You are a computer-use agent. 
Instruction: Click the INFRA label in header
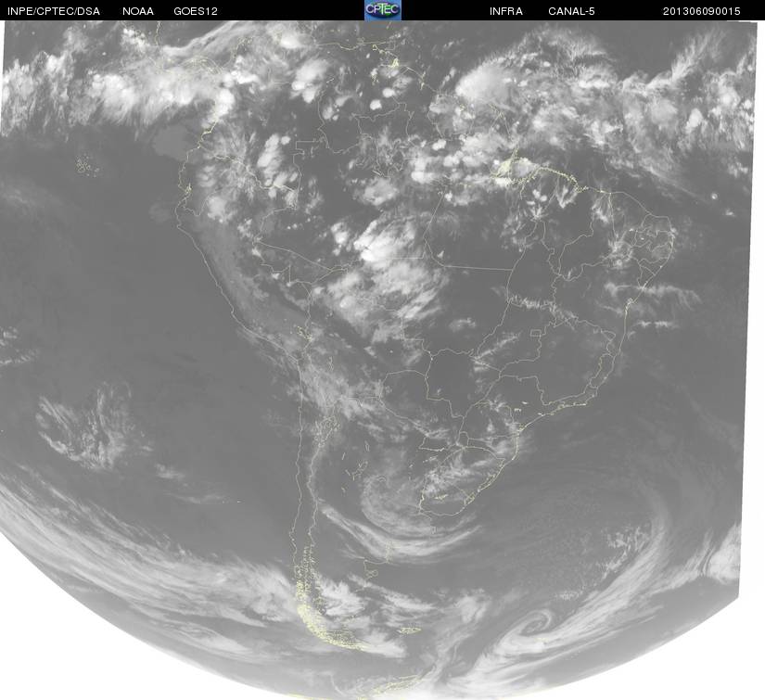click(506, 11)
